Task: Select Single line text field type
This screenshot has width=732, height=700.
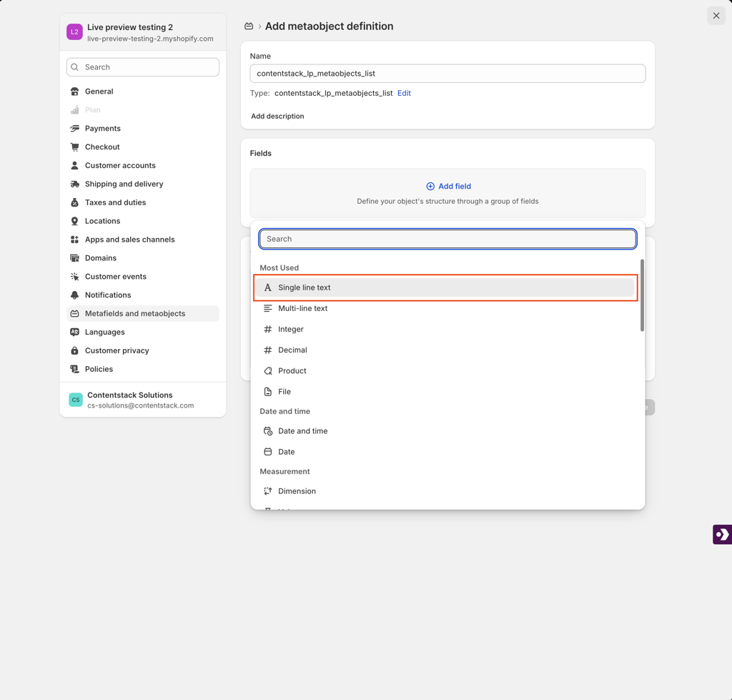Action: [304, 287]
